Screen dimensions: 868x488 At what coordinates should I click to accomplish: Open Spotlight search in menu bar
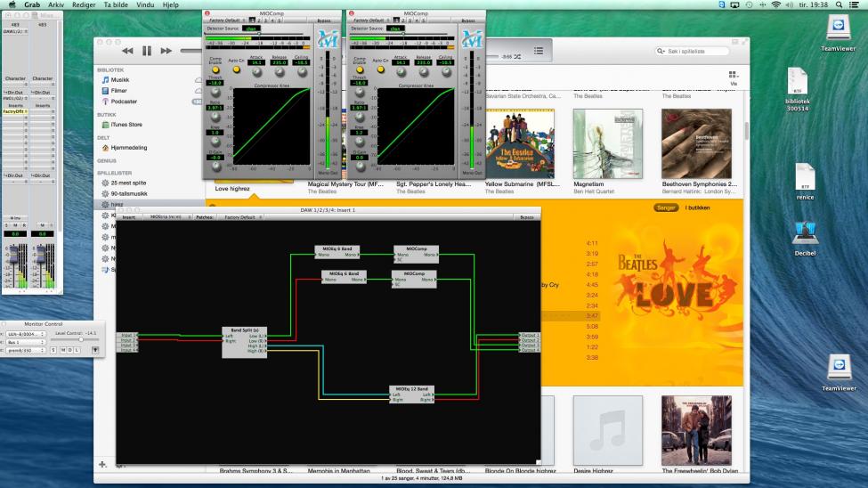click(x=840, y=4)
